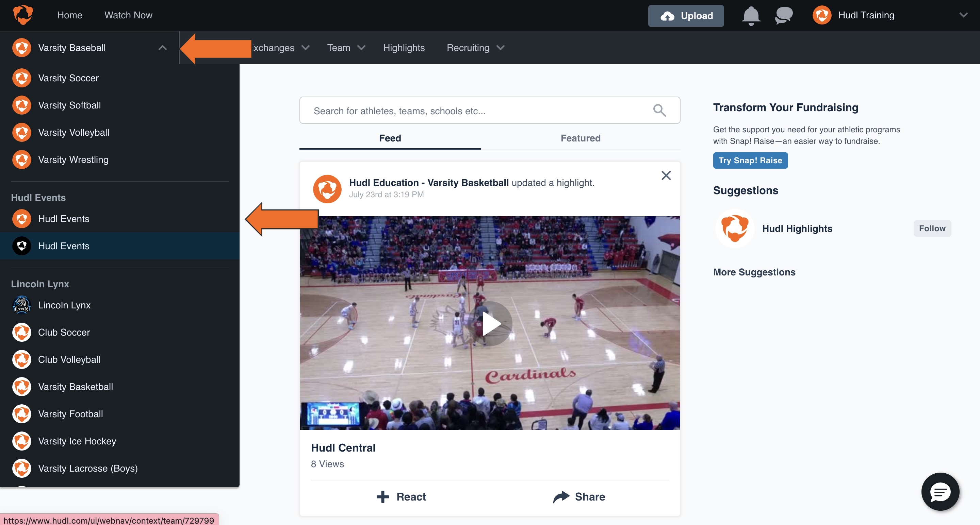Click the Club Volleyball team icon
Viewport: 980px width, 525px height.
pyautogui.click(x=22, y=360)
